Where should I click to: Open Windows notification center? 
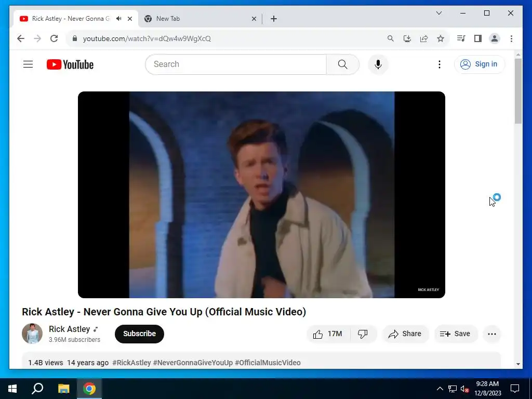click(x=515, y=389)
